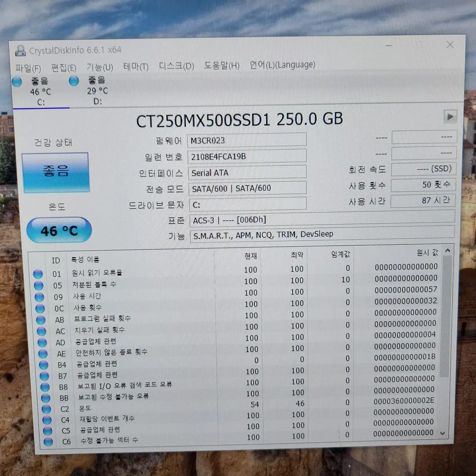Click status dot for attribute 05
The width and height of the screenshot is (476, 476).
coord(39,285)
